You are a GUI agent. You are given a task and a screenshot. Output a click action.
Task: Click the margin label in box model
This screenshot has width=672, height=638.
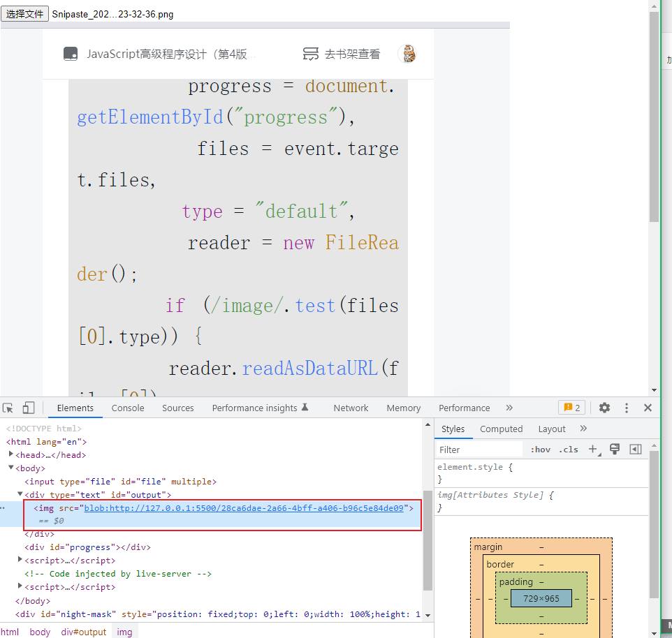[488, 547]
